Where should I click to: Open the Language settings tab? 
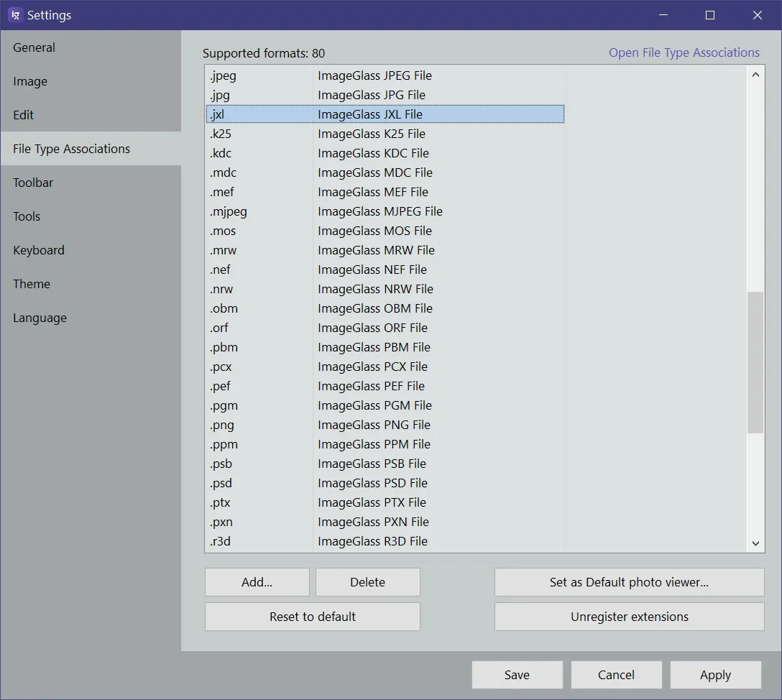click(x=91, y=318)
